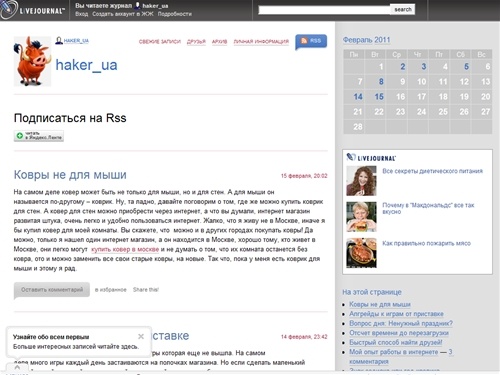Open the 'Свежие записи' menu item

[160, 42]
